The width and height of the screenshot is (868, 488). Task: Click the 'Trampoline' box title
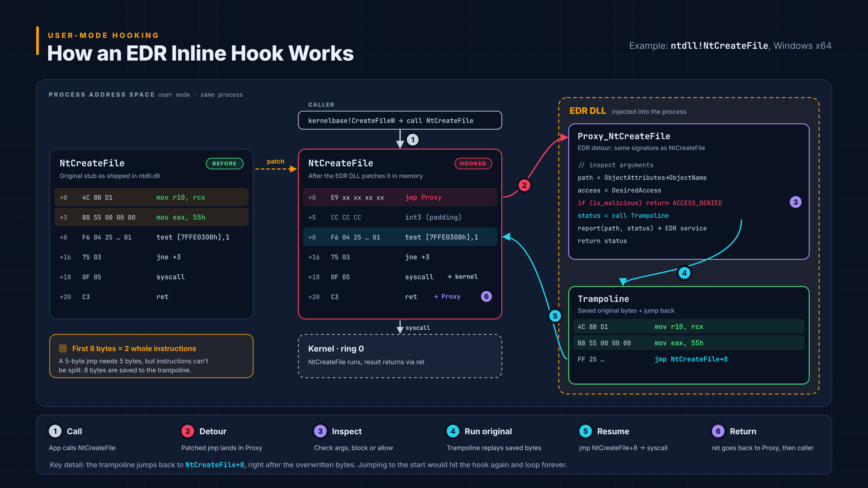[x=603, y=299]
